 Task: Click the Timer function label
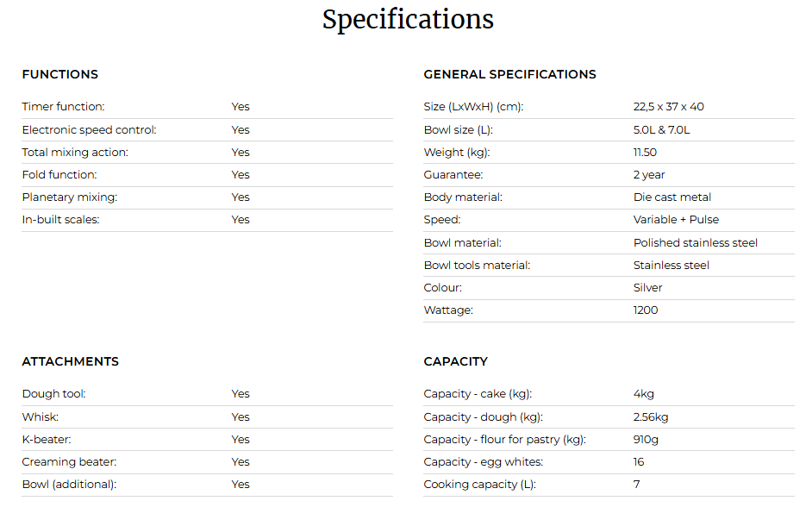point(63,107)
